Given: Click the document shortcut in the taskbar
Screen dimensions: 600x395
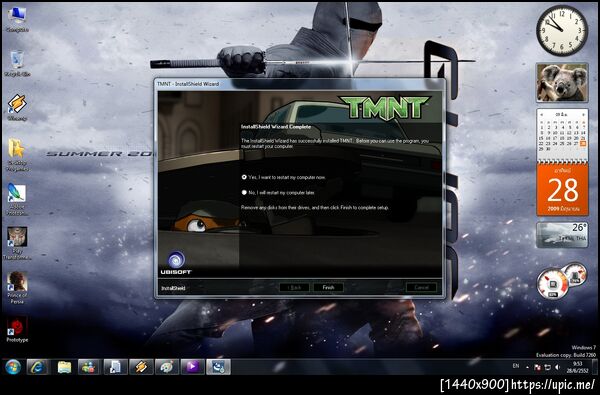Looking at the screenshot, I should (x=115, y=367).
